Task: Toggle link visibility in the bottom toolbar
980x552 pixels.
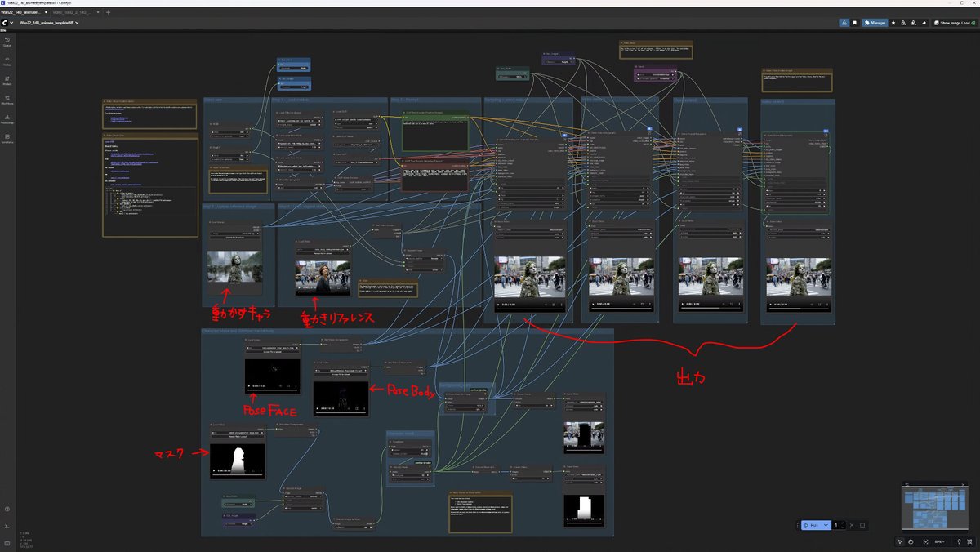Action: [x=959, y=541]
